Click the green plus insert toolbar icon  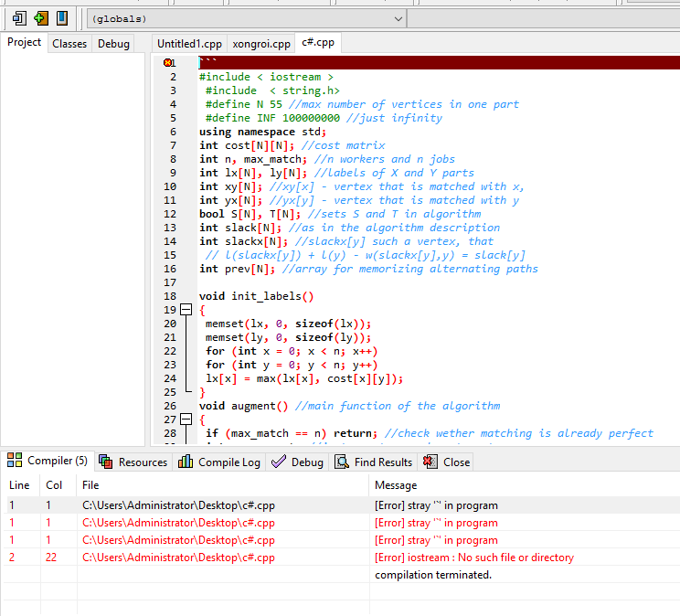pos(40,18)
